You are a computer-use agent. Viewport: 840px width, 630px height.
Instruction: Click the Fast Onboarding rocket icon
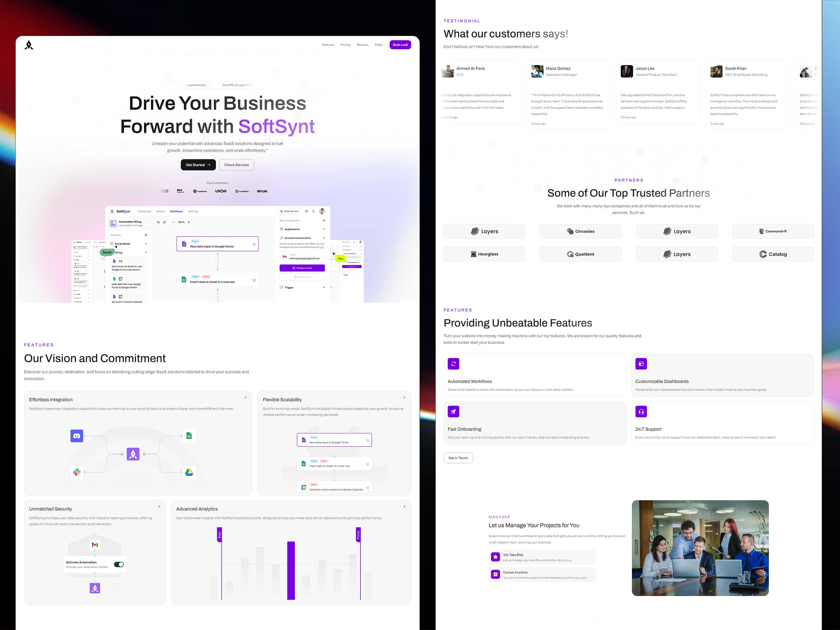click(453, 412)
